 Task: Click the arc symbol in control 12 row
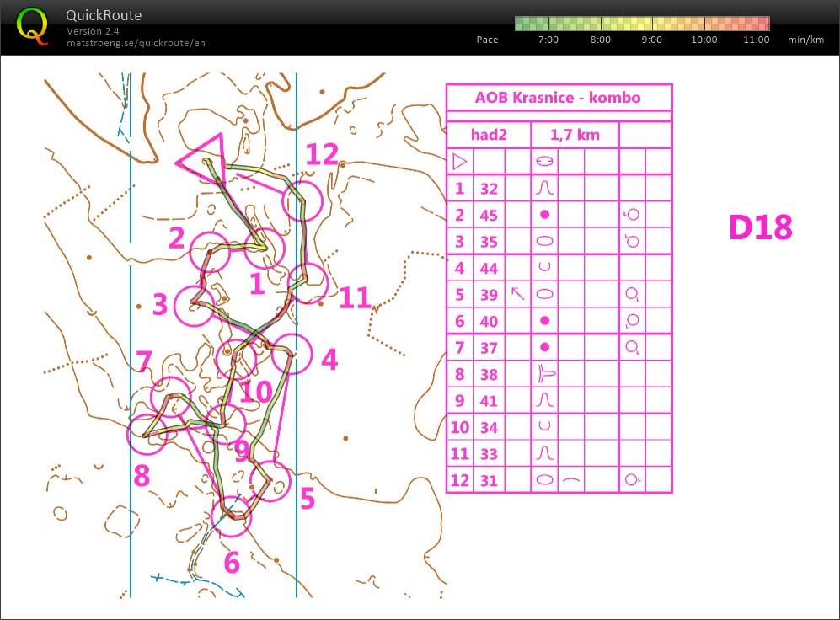pos(571,480)
